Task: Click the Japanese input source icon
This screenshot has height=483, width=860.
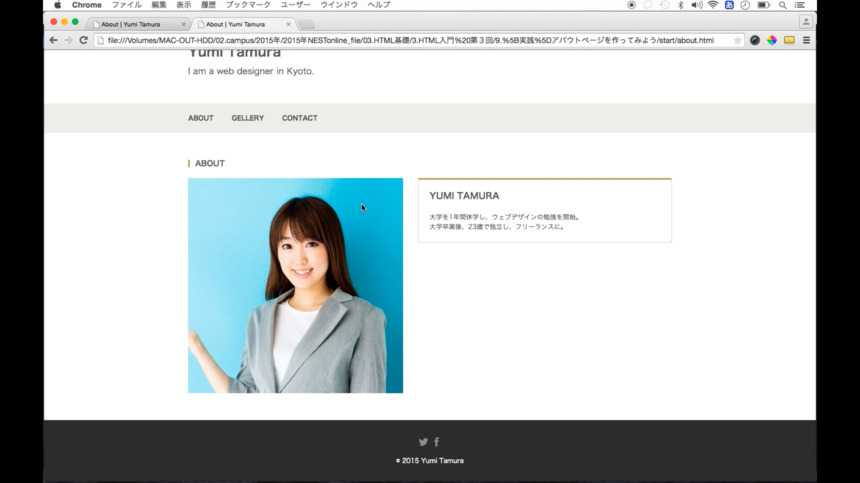Action: [729, 5]
